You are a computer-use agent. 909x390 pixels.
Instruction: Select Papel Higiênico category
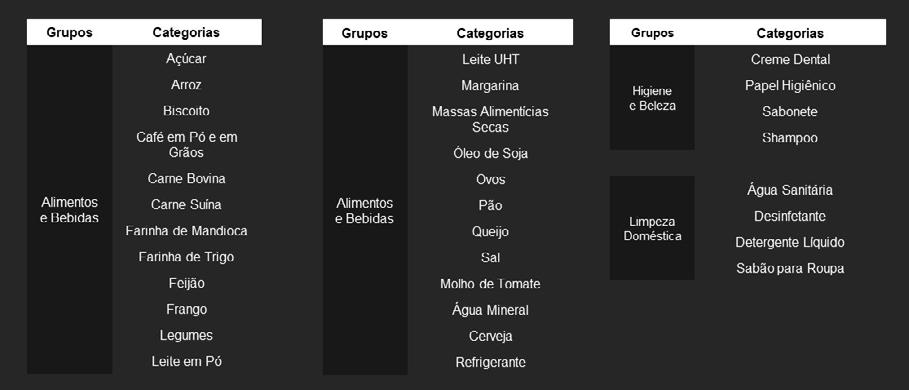click(x=790, y=86)
